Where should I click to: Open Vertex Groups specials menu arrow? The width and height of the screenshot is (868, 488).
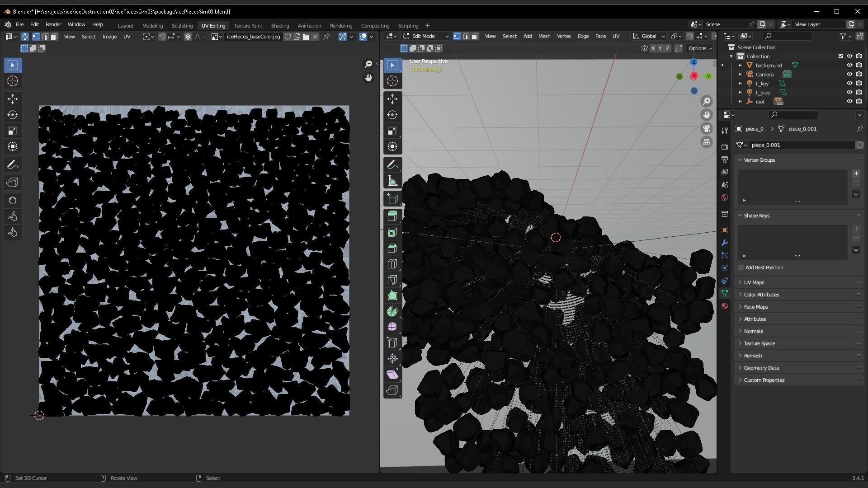click(x=856, y=194)
